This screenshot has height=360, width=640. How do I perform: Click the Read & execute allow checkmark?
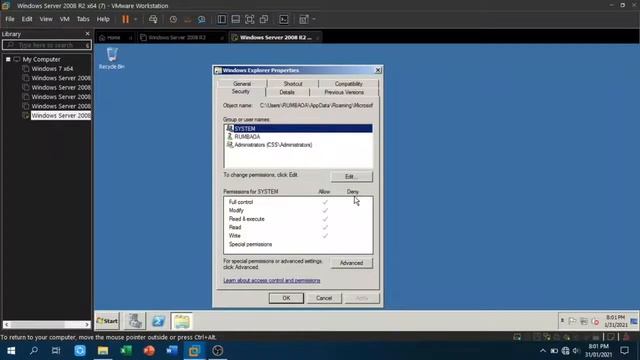(325, 219)
